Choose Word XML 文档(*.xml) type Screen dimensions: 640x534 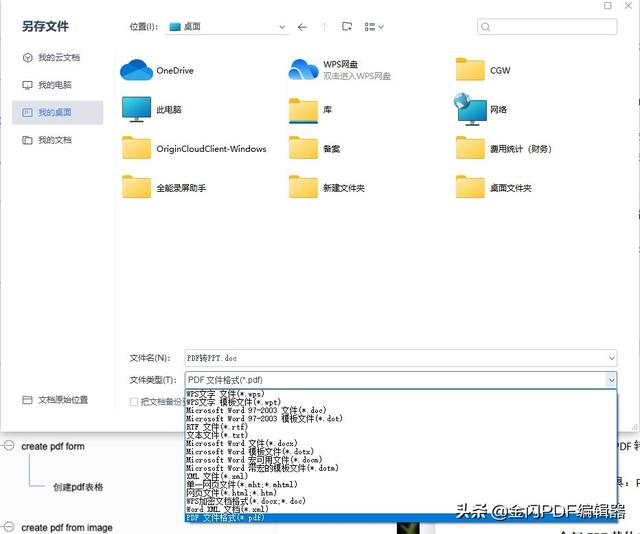pyautogui.click(x=400, y=509)
